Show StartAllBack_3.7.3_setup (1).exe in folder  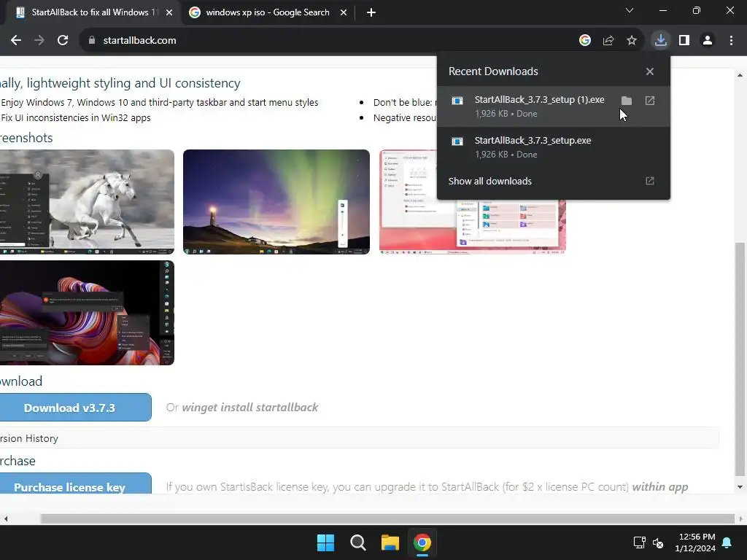[x=627, y=101]
